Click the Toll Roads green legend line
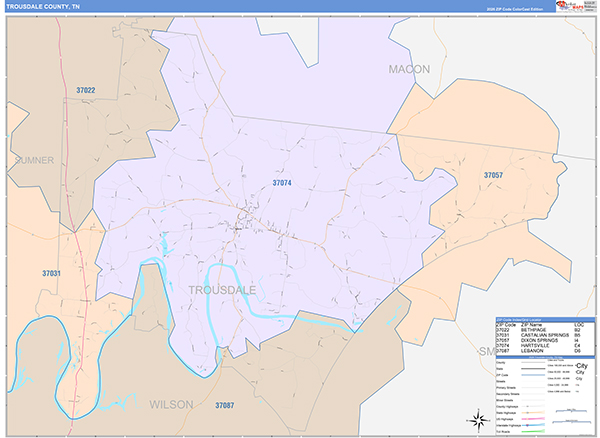Image resolution: width=600 pixels, height=438 pixels. coord(533,431)
